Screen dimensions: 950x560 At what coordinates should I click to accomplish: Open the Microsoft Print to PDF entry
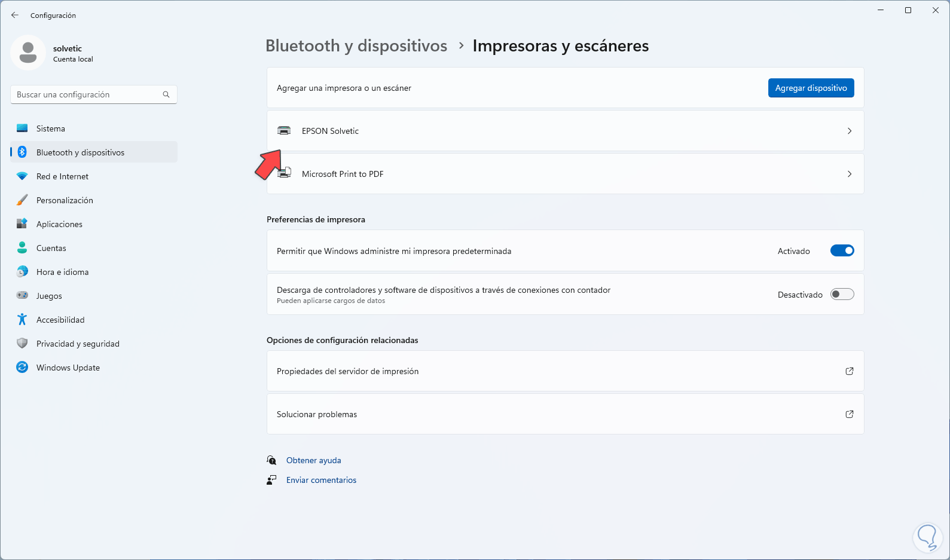(566, 174)
